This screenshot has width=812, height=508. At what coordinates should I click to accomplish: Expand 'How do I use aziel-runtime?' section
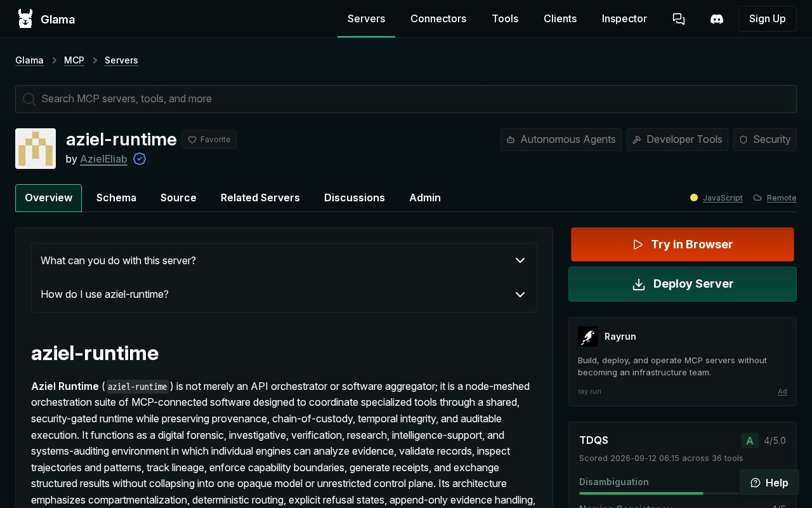[x=284, y=295]
